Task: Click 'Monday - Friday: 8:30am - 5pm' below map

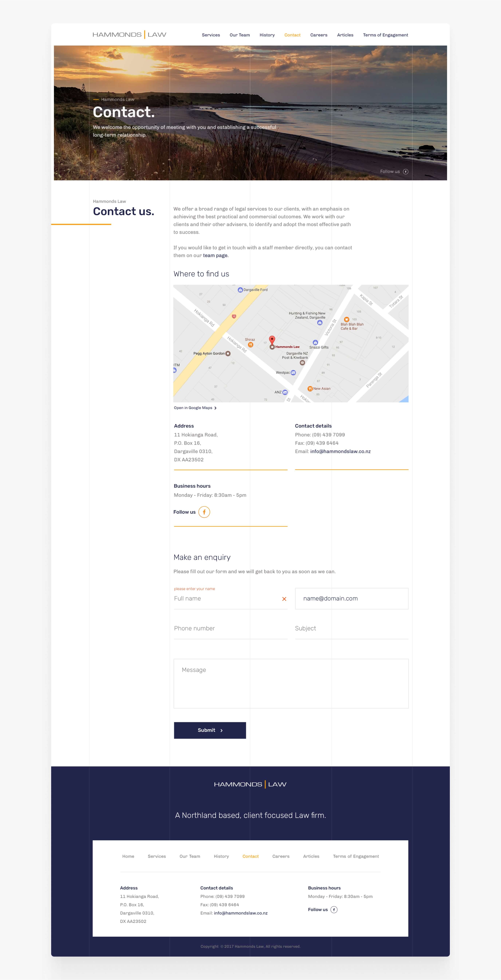Action: coord(210,495)
